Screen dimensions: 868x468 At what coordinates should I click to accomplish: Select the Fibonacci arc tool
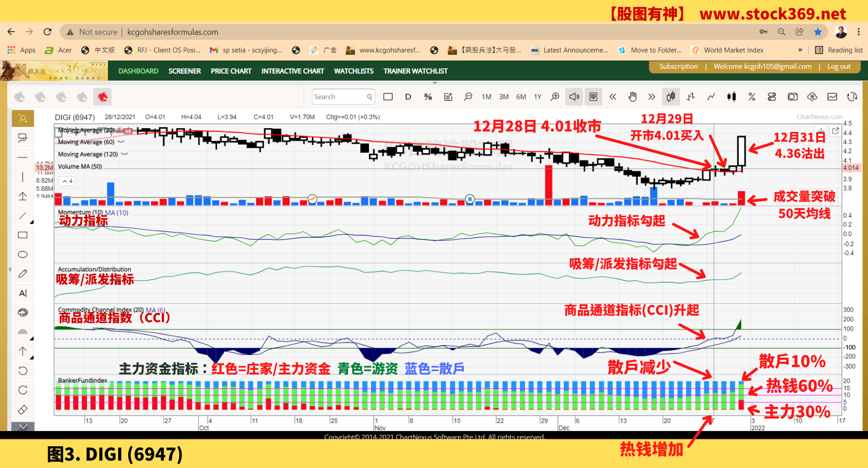[23, 332]
